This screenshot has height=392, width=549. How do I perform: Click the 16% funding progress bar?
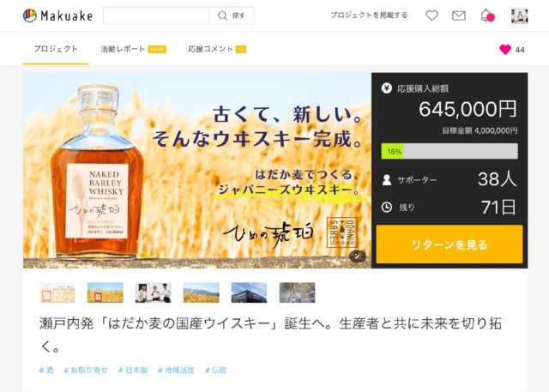pyautogui.click(x=449, y=151)
